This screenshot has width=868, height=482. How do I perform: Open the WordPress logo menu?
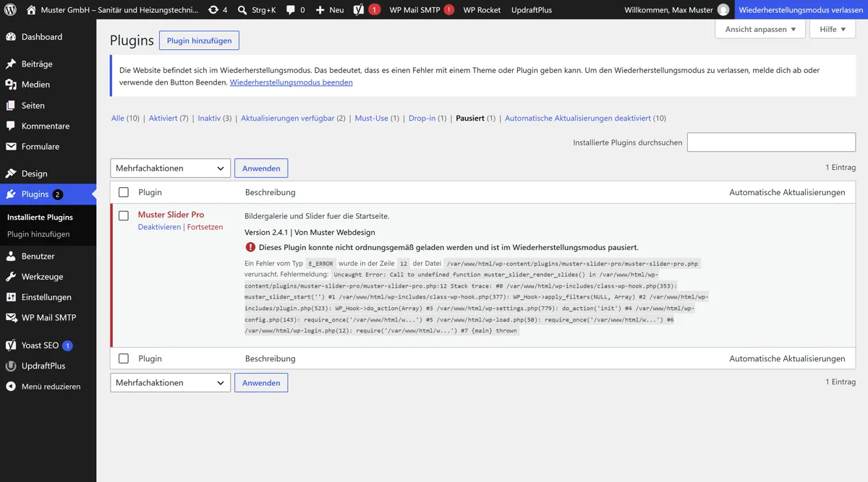click(x=10, y=10)
